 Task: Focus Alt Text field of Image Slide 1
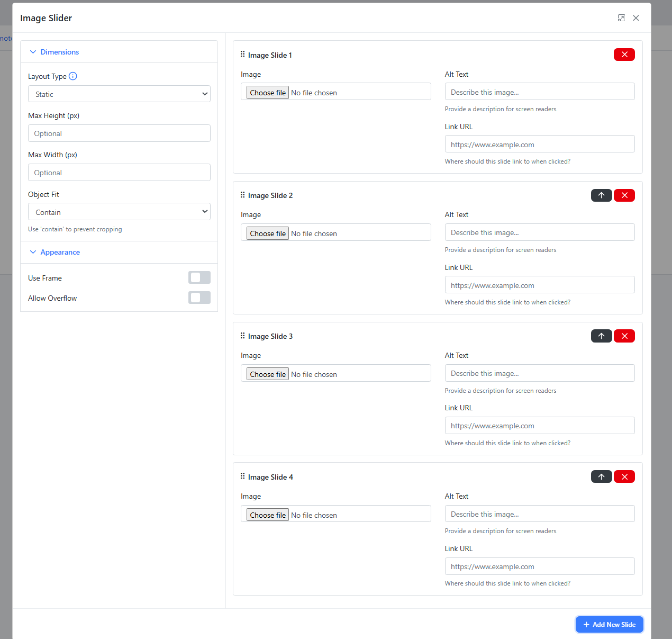point(539,92)
